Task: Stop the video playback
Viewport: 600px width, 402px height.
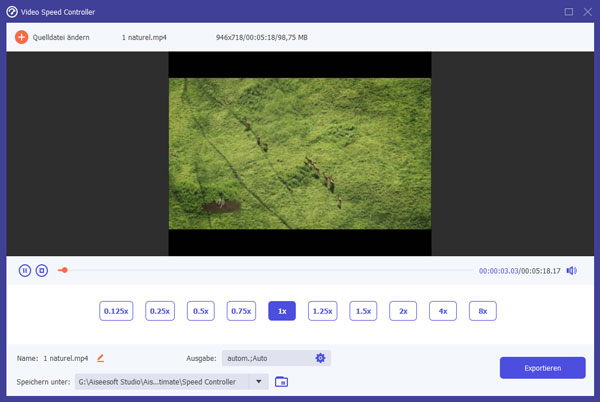Action: coord(42,270)
